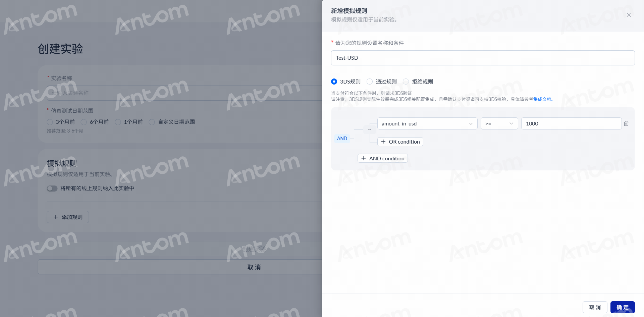Open the 集成文档 link
Image resolution: width=644 pixels, height=317 pixels.
coord(542,99)
